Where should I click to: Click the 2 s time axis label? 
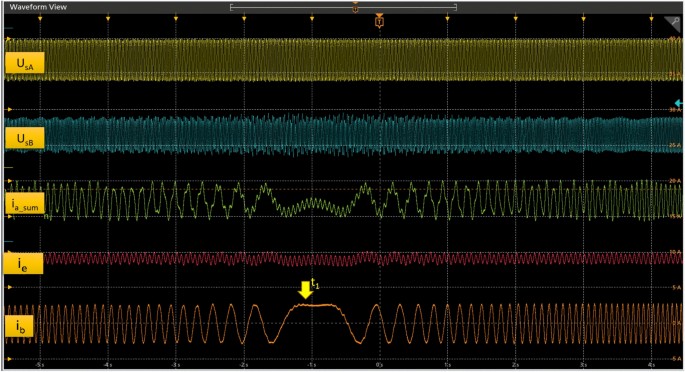pos(515,365)
